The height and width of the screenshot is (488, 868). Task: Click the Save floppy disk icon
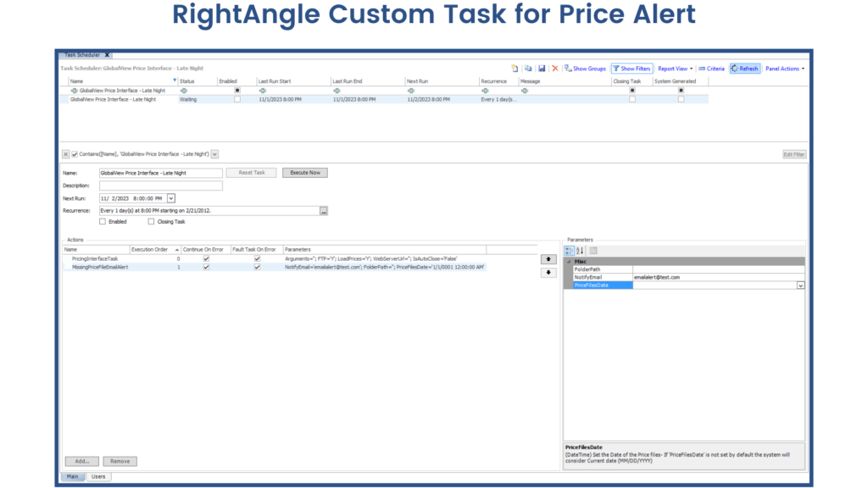[x=542, y=69]
